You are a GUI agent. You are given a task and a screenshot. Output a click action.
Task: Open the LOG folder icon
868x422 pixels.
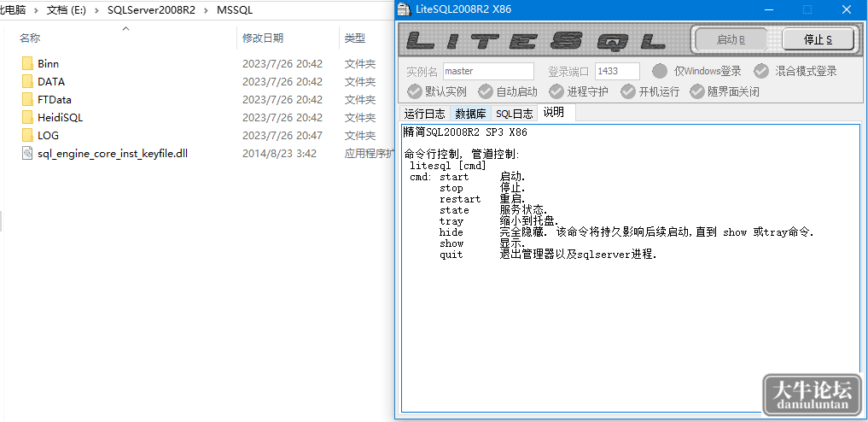pyautogui.click(x=27, y=136)
